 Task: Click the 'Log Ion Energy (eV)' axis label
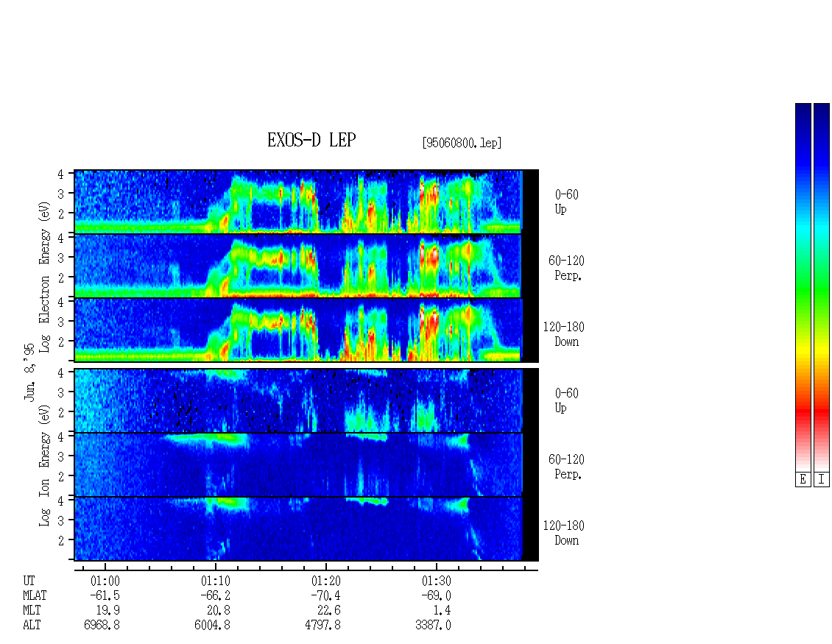(44, 466)
